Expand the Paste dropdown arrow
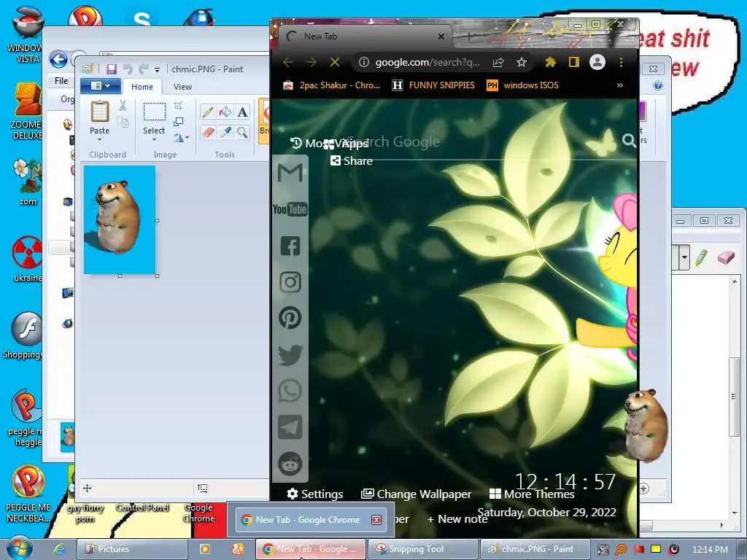The width and height of the screenshot is (747, 560). point(99,140)
